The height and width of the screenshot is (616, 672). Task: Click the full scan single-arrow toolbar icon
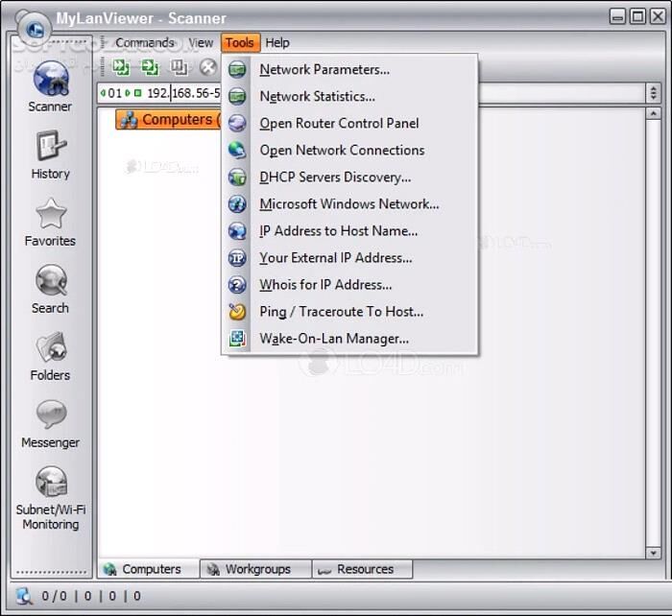(x=150, y=67)
